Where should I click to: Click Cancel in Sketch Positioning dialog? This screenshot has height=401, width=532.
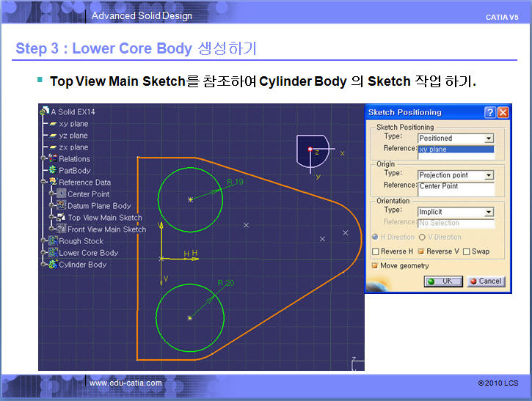487,282
